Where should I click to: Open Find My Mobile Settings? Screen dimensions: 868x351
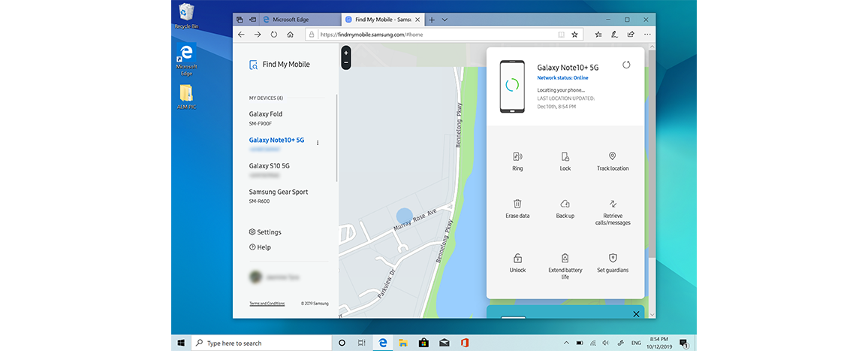click(265, 231)
